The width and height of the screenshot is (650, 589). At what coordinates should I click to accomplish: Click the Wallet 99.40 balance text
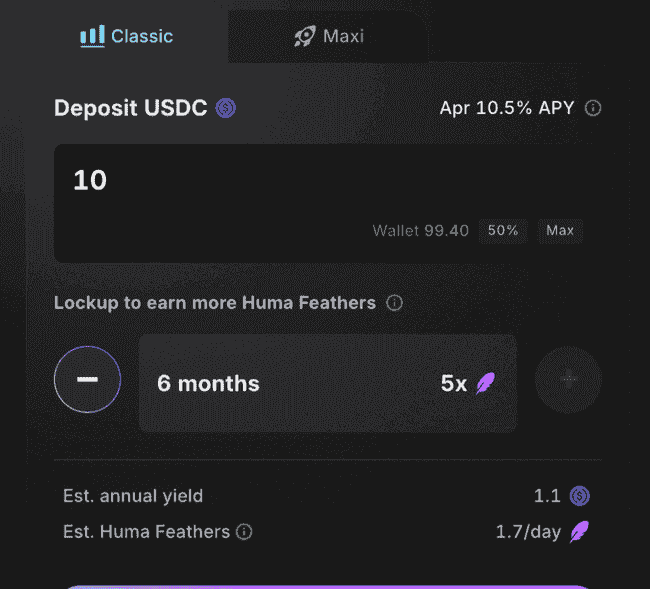tap(420, 231)
